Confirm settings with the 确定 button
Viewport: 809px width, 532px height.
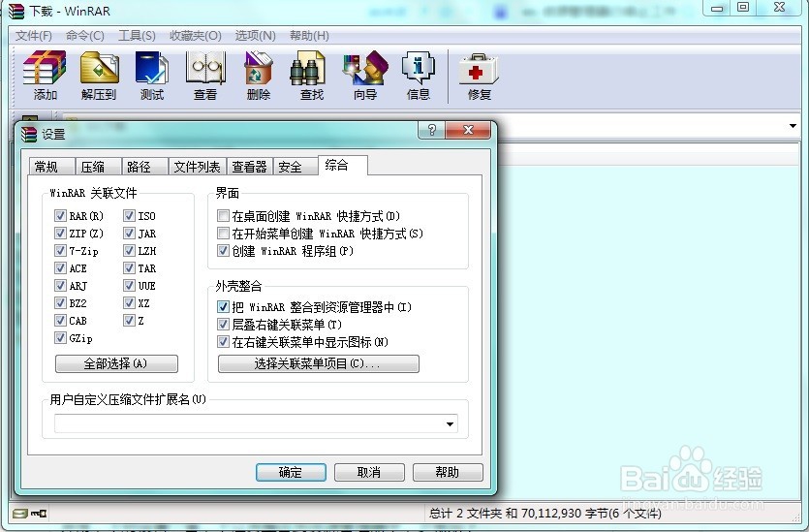[x=291, y=472]
